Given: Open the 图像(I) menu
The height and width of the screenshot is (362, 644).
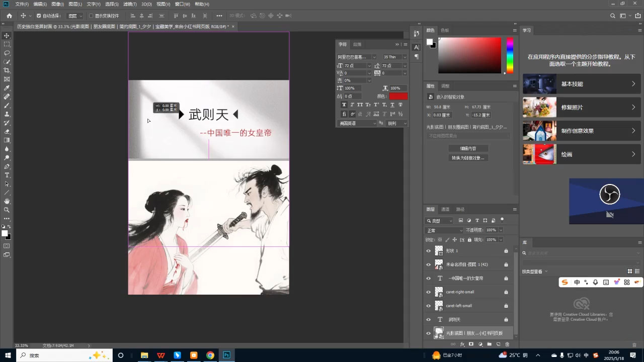Looking at the screenshot, I should (x=57, y=4).
